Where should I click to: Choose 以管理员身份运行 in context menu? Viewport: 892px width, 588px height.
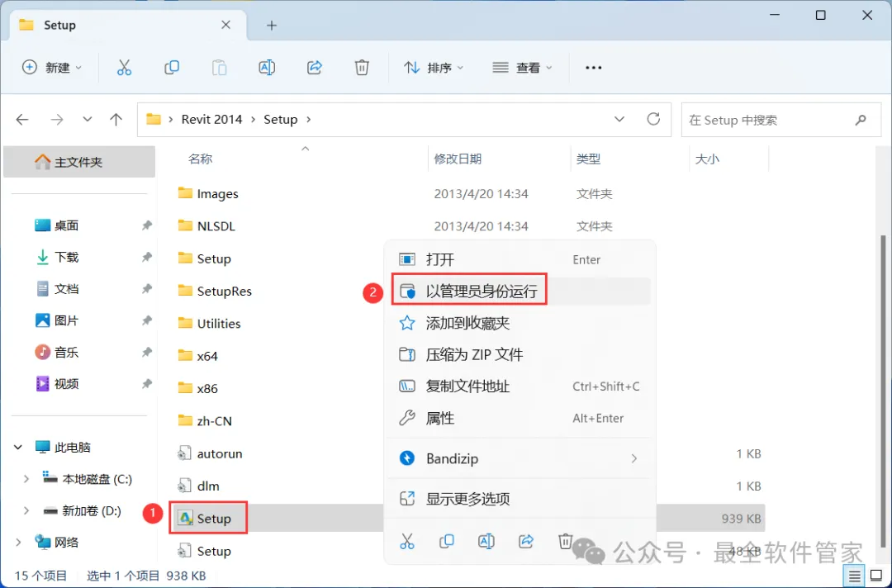519,292
